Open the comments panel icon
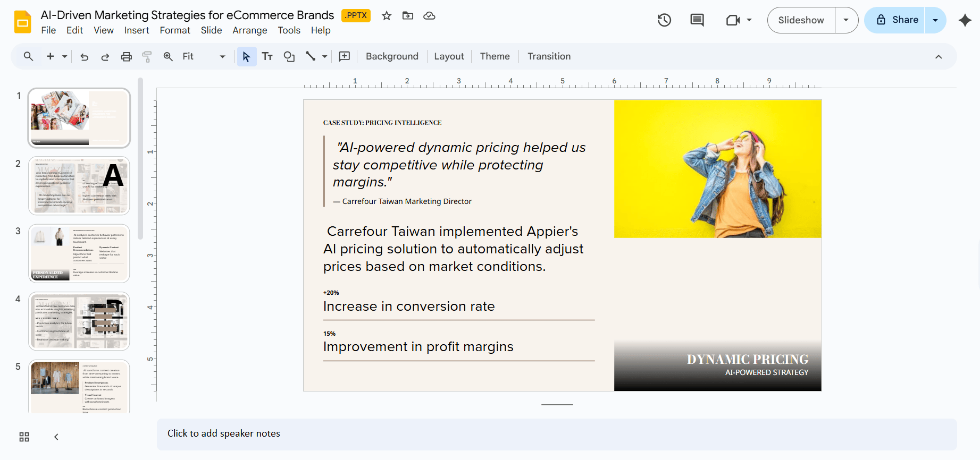This screenshot has width=980, height=460. (697, 20)
